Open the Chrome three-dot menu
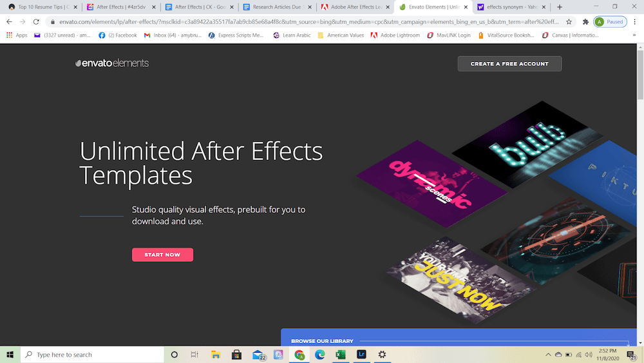644x363 pixels. [x=634, y=22]
